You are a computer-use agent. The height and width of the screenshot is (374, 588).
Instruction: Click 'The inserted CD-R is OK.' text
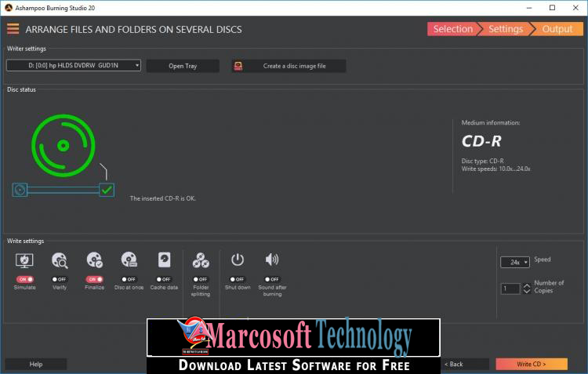point(163,198)
